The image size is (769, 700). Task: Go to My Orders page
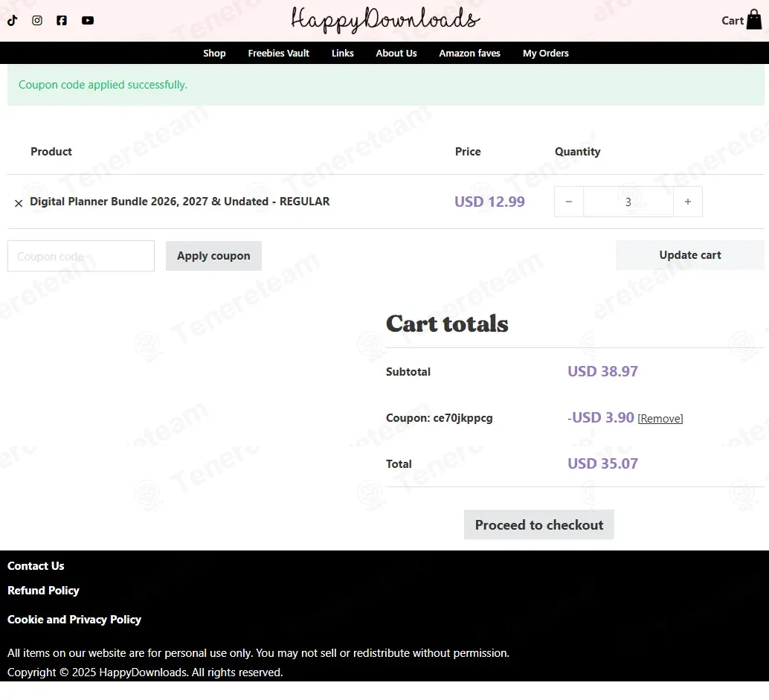(x=545, y=53)
